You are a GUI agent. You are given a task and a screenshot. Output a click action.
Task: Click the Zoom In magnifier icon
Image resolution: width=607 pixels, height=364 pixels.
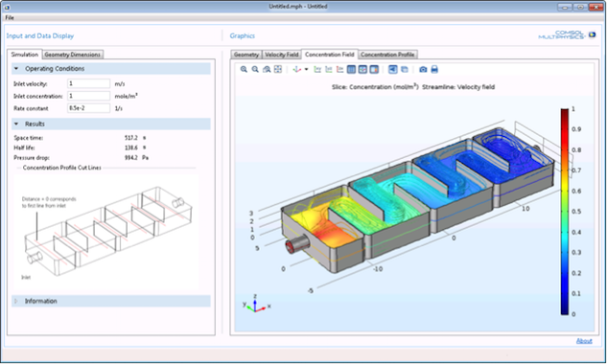[x=244, y=69]
